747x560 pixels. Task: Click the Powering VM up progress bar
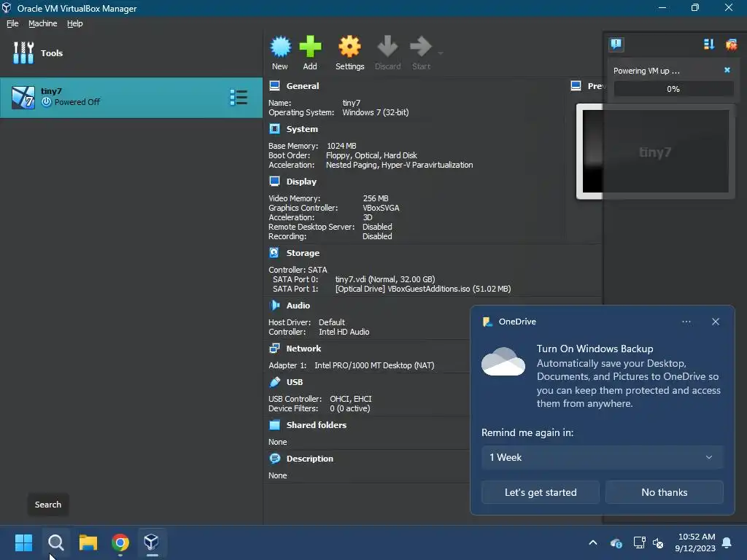click(x=673, y=89)
